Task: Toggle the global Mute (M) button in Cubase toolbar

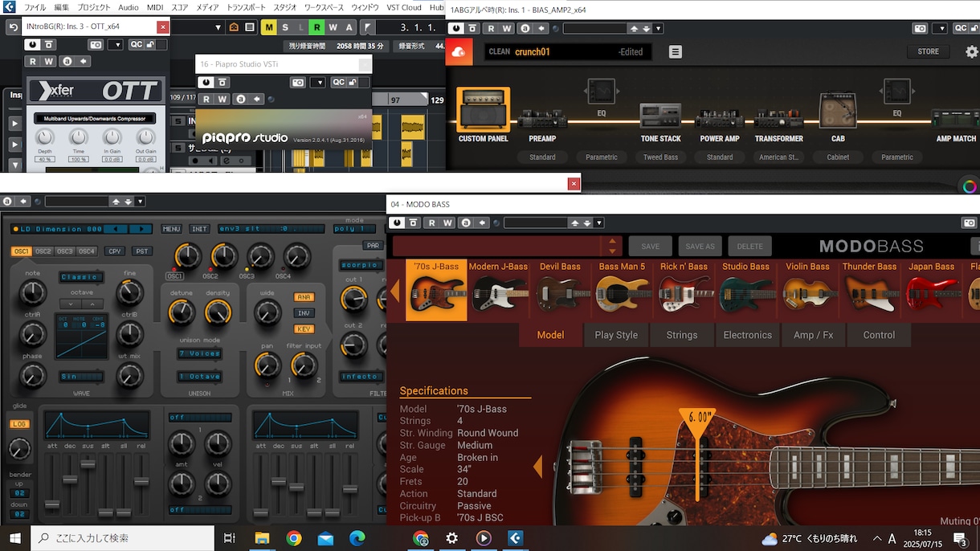Action: click(x=268, y=27)
